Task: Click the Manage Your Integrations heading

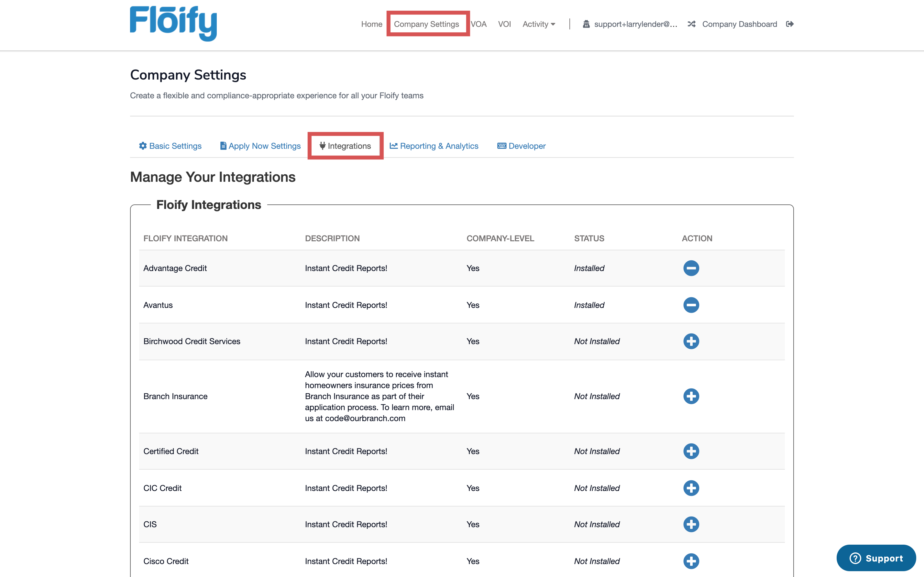Action: tap(213, 177)
